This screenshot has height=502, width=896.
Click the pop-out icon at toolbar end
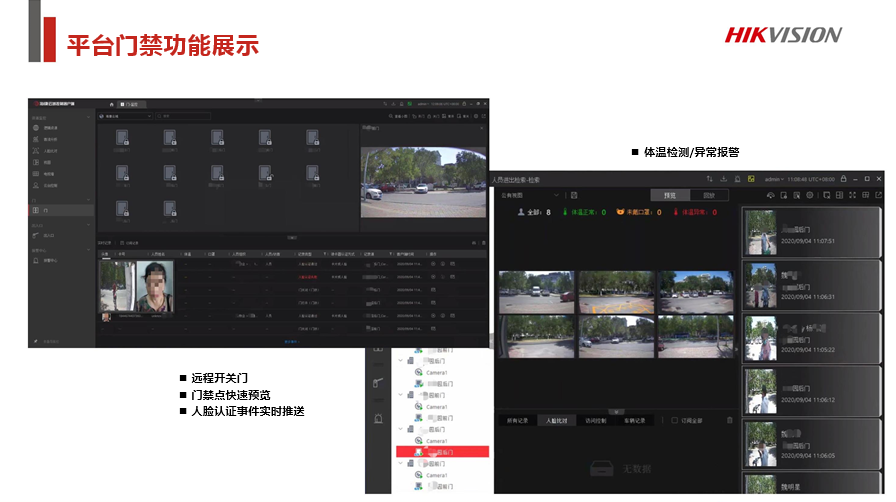[x=879, y=196]
